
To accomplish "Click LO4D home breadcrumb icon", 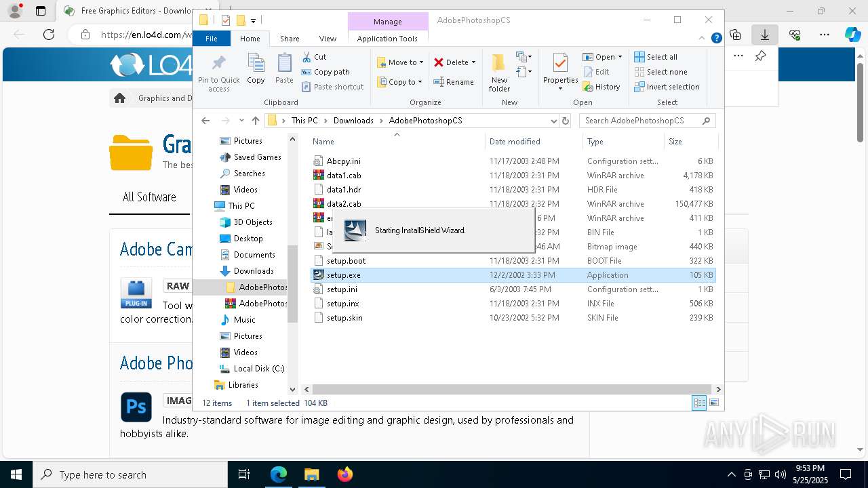I will (x=120, y=98).
